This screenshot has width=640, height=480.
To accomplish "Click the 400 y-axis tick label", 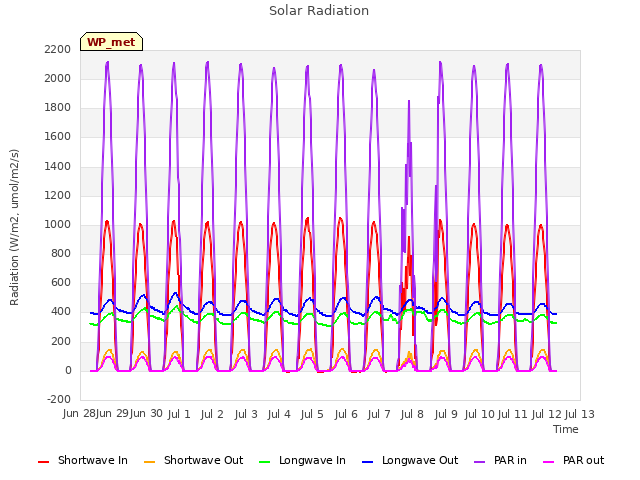I will click(x=61, y=312).
